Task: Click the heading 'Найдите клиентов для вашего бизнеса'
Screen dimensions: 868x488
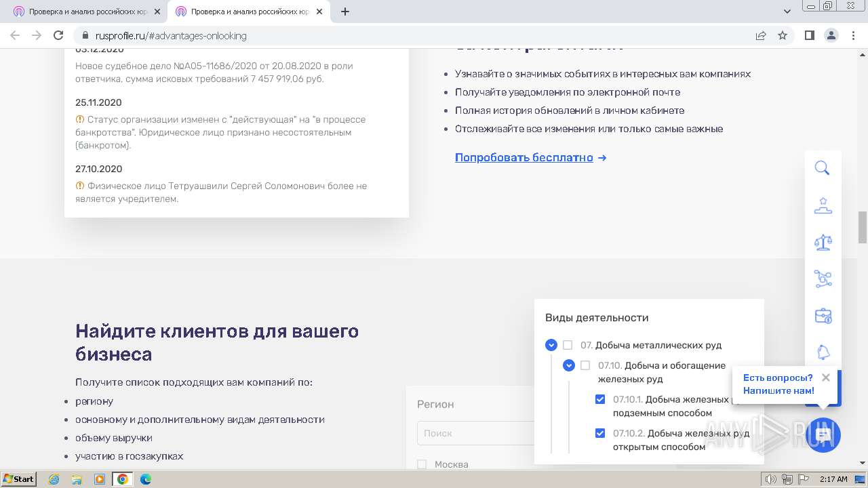Action: pos(217,342)
